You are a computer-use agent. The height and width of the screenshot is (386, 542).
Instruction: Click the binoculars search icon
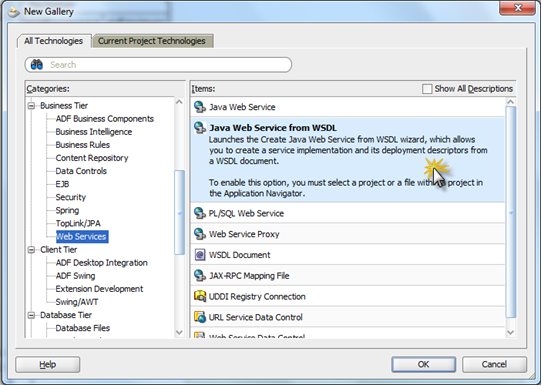37,65
